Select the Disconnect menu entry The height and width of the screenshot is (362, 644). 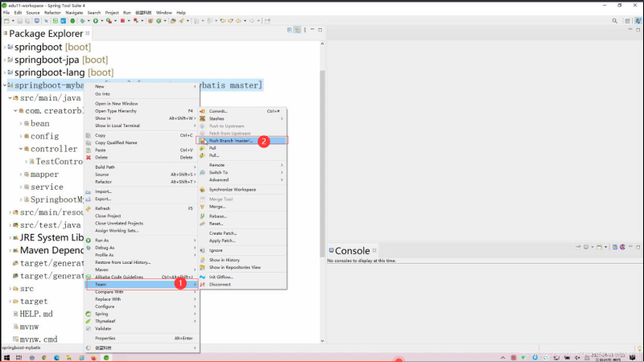coord(221,284)
